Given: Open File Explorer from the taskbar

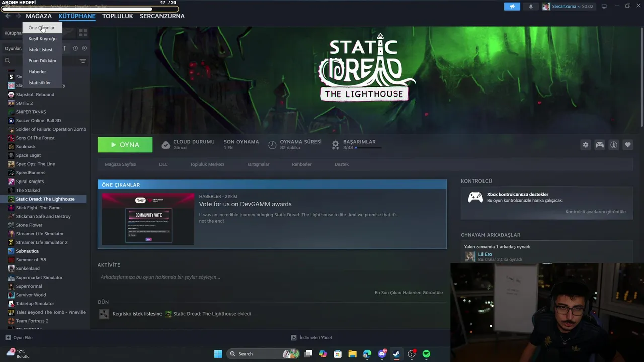Looking at the screenshot, I should tap(352, 354).
